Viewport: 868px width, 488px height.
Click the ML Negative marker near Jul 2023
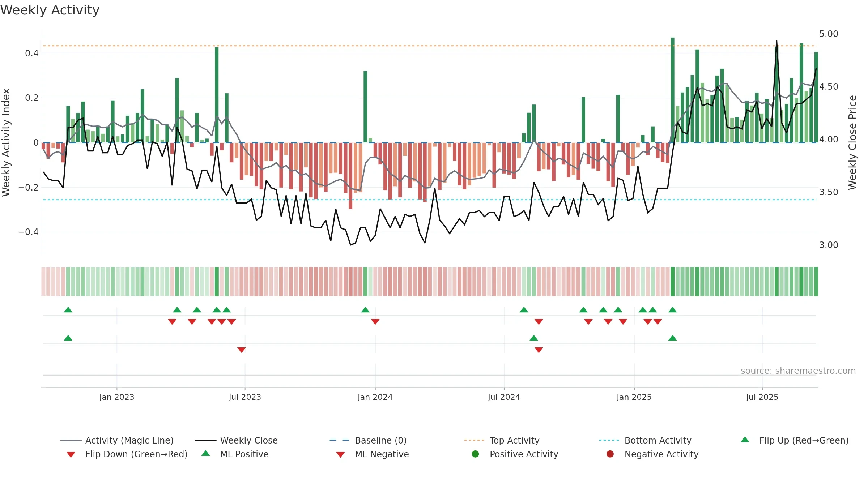pyautogui.click(x=242, y=350)
